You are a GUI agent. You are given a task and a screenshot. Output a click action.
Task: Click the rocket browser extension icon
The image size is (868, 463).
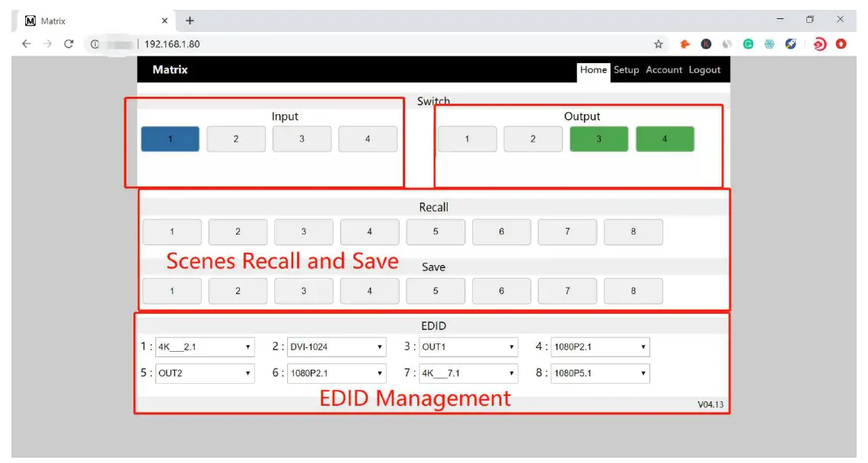pyautogui.click(x=790, y=44)
